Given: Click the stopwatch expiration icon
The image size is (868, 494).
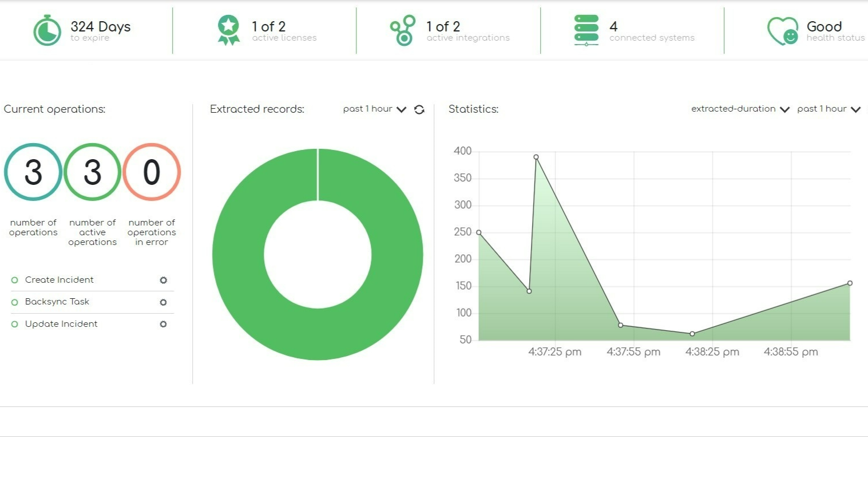Looking at the screenshot, I should pyautogui.click(x=46, y=30).
